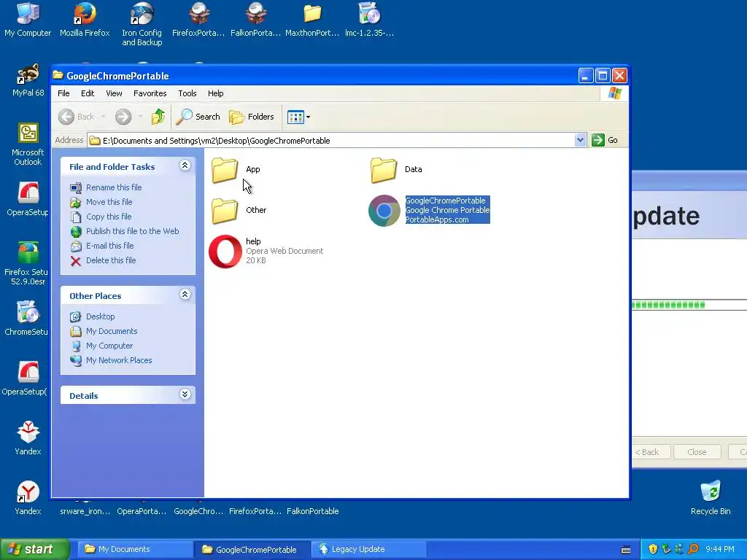
Task: Open the App folder
Action: pyautogui.click(x=225, y=169)
